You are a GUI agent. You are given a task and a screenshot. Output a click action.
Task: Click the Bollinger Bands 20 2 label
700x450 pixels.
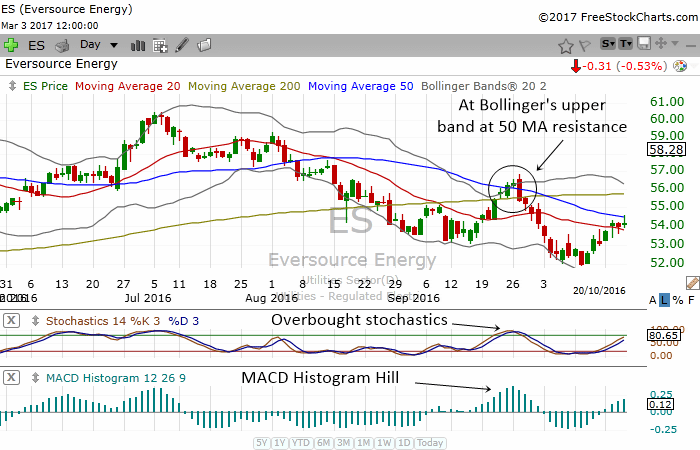(x=484, y=86)
